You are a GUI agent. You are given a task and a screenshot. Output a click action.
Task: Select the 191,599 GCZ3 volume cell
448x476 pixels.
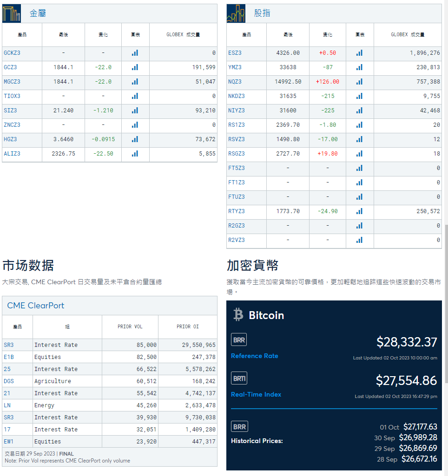coord(204,67)
